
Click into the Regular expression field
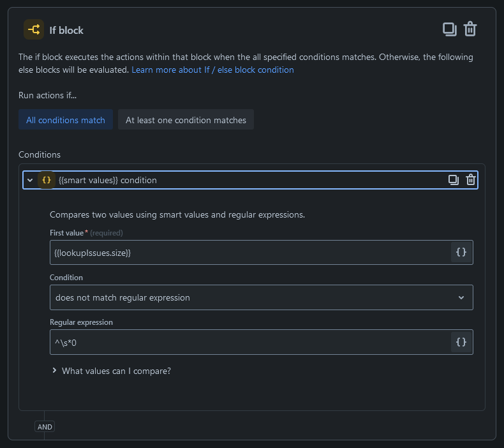(249, 342)
